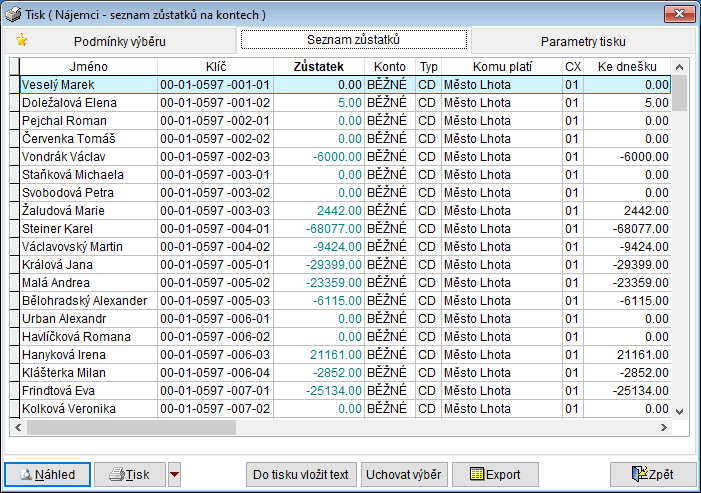This screenshot has width=701, height=493.
Task: Sort by the Zůstatek column header
Action: coord(319,66)
